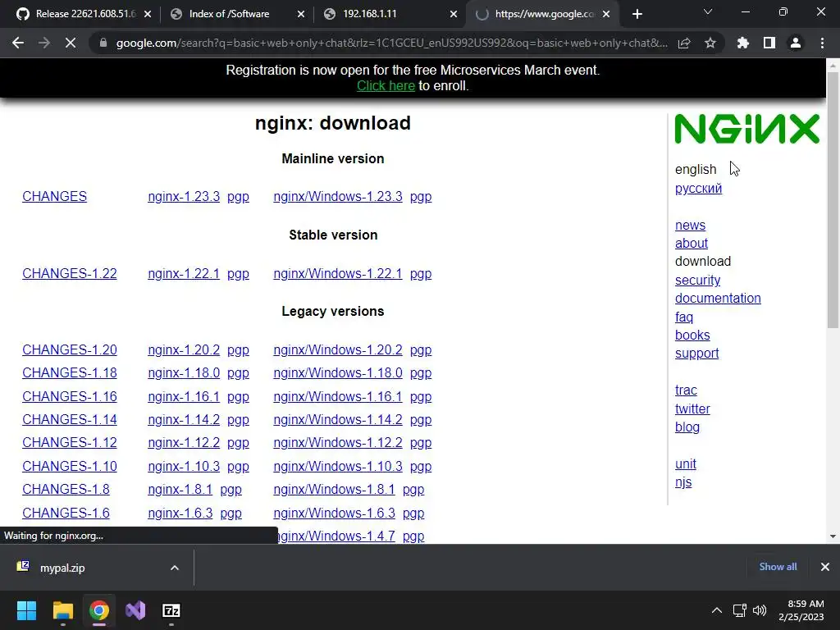Open the twitter sidebar link

tap(692, 409)
